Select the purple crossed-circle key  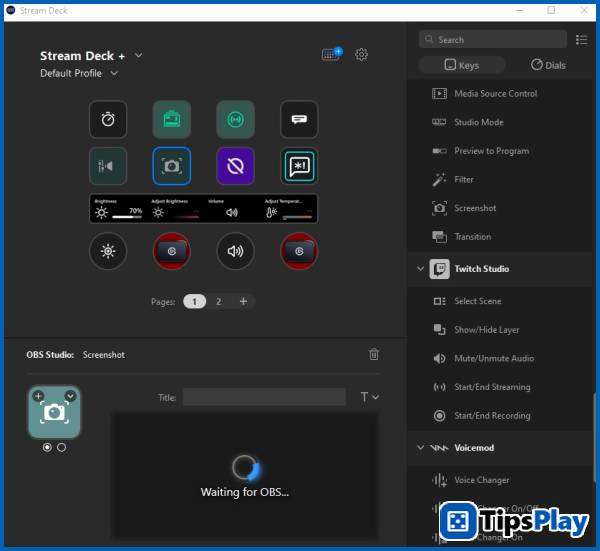click(x=235, y=166)
